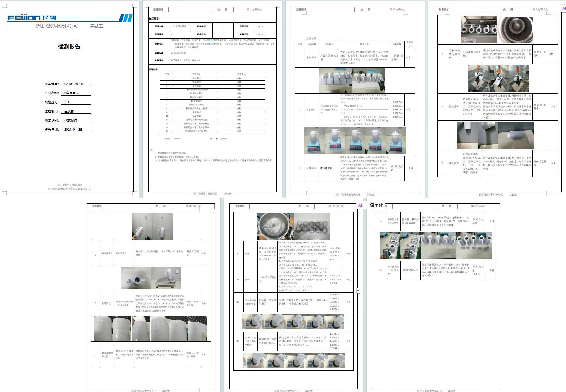Viewport: 566px width, 392px height.
Task: Click the odor test photo strip on page 6
Action: tap(436, 246)
